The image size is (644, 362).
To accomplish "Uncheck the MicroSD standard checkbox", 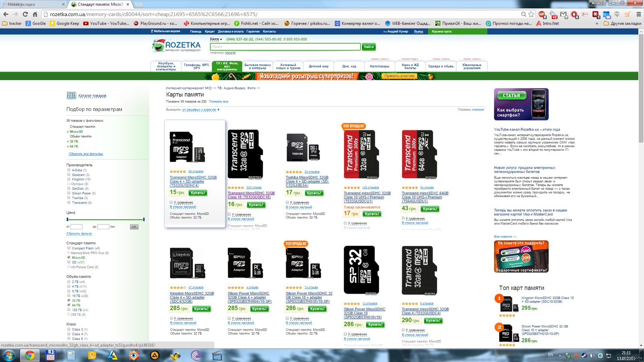I will click(x=69, y=257).
